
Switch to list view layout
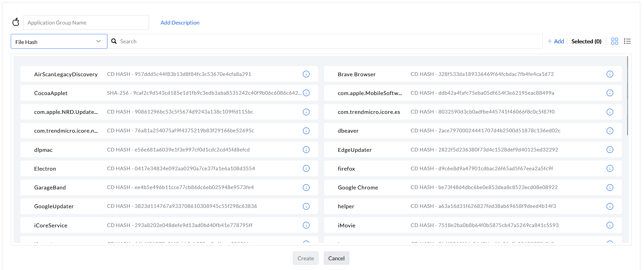(627, 41)
